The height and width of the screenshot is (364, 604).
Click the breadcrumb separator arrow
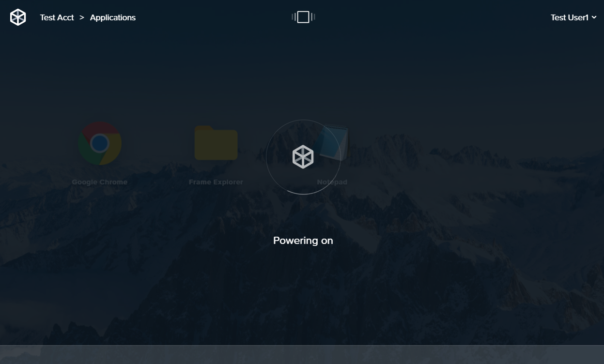82,17
